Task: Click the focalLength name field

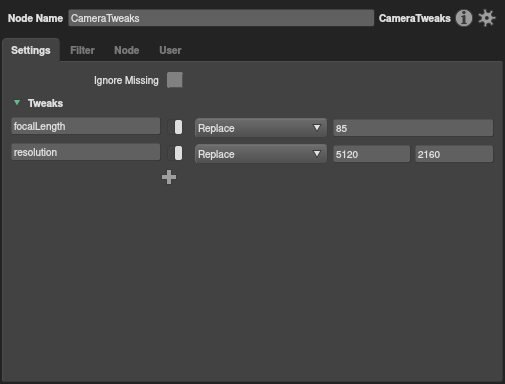Action: [86, 126]
